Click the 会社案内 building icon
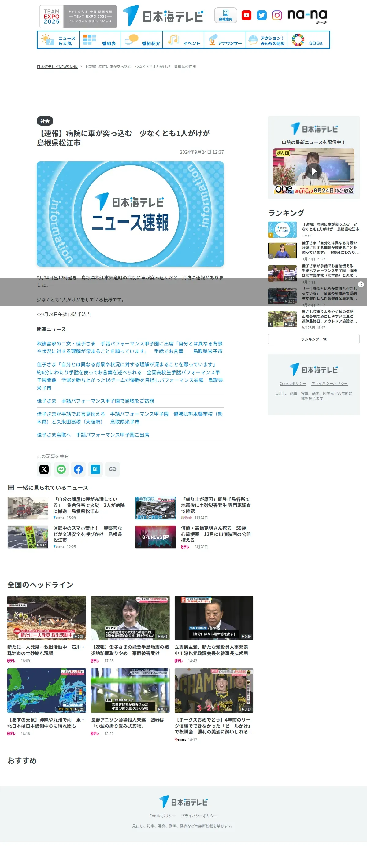Image resolution: width=367 pixels, height=868 pixels. 225,15
